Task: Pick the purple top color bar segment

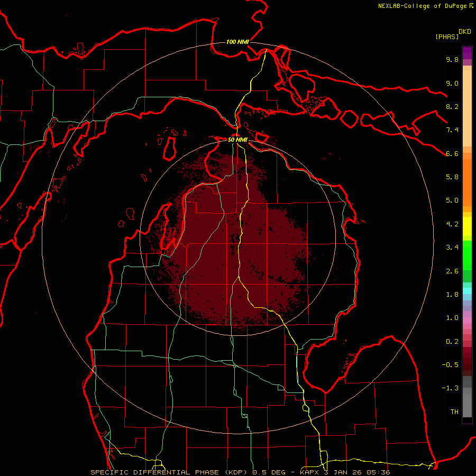Action: tap(467, 53)
